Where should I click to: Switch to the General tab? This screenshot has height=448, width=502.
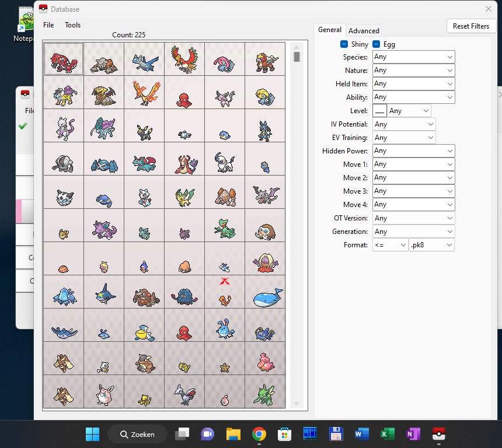[329, 30]
